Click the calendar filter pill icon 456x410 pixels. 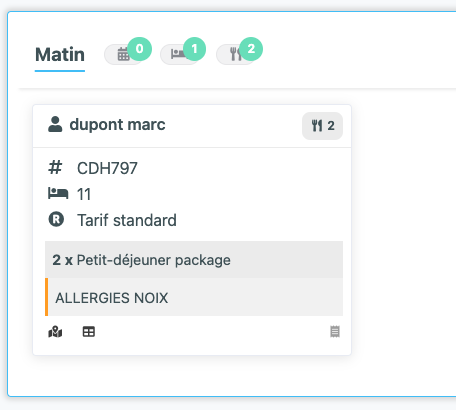pos(123,54)
